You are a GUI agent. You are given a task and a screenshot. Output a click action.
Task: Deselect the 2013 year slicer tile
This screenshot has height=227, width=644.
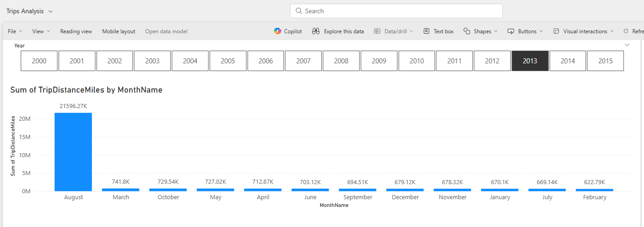point(530,61)
